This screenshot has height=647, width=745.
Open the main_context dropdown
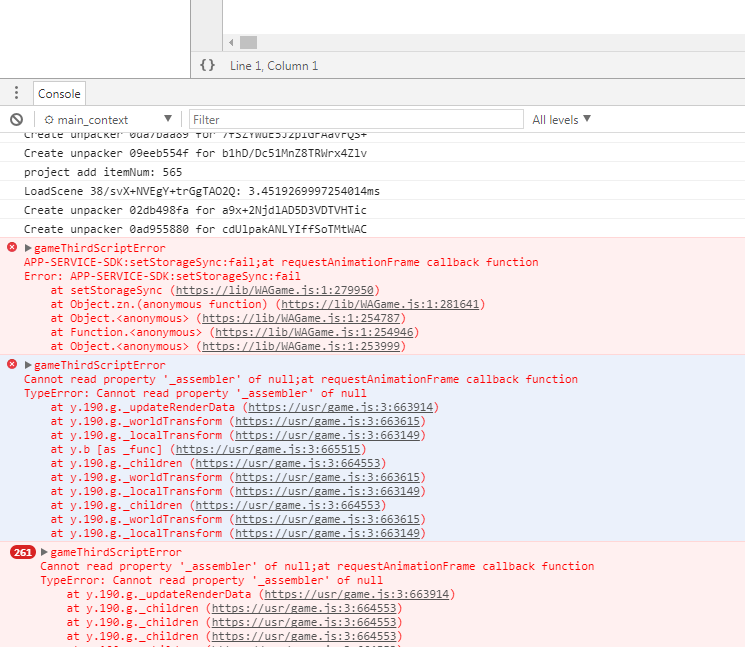107,119
